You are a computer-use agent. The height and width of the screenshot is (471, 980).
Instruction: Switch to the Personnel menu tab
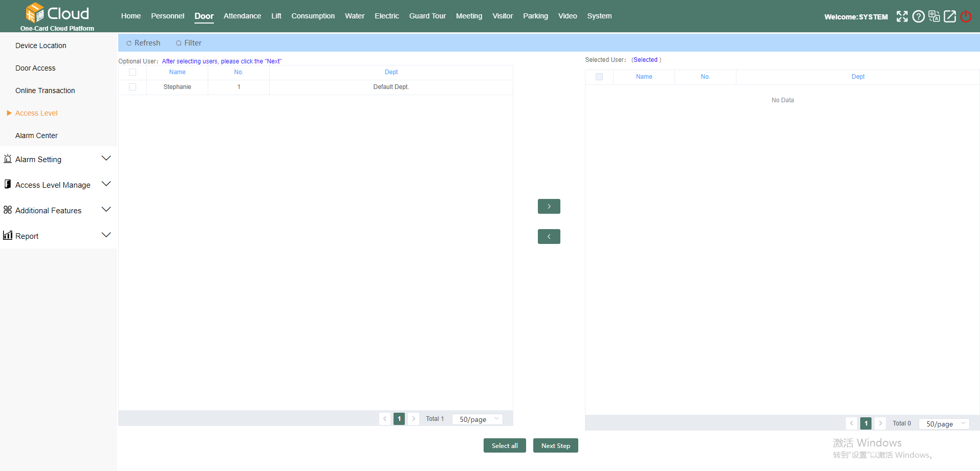click(167, 16)
